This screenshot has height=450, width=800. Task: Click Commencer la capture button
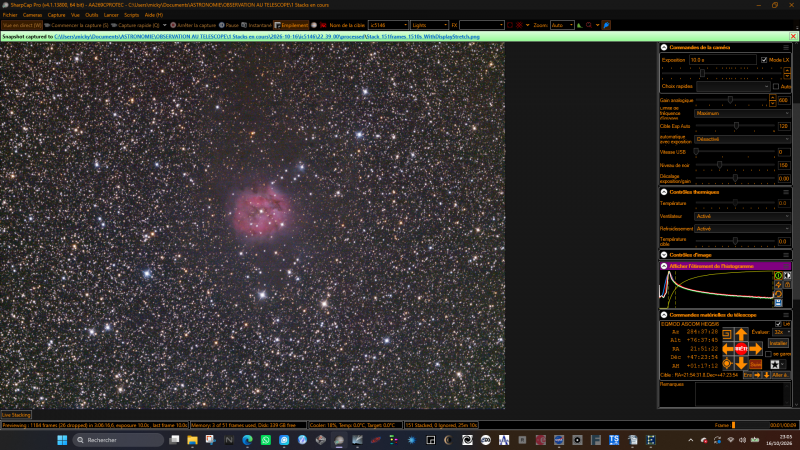(x=77, y=25)
